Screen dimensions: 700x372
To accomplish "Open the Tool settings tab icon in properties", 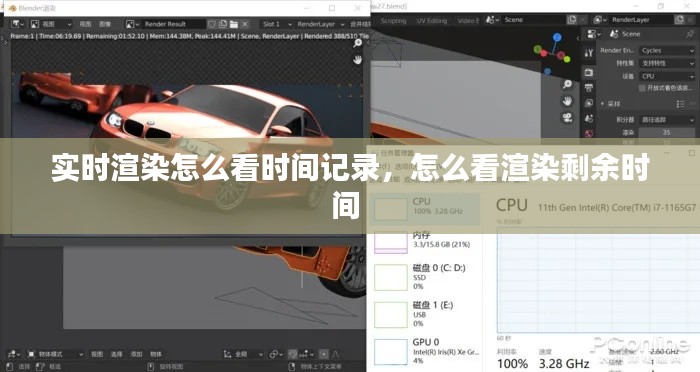I will click(x=589, y=53).
